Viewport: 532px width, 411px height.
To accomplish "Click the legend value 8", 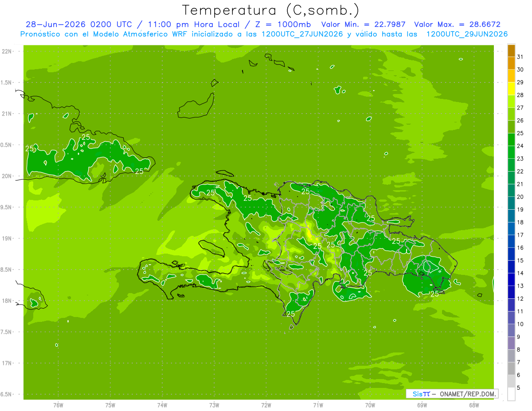I will (x=519, y=350).
